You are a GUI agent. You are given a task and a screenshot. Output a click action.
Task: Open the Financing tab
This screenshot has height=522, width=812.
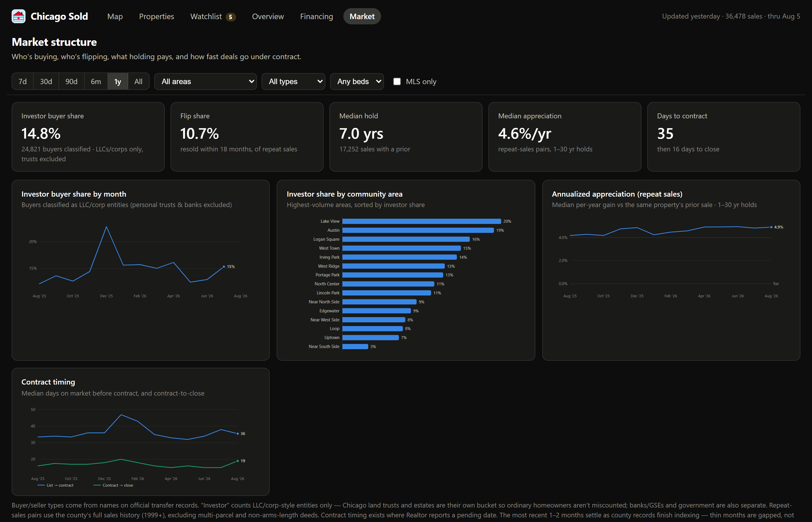click(316, 16)
